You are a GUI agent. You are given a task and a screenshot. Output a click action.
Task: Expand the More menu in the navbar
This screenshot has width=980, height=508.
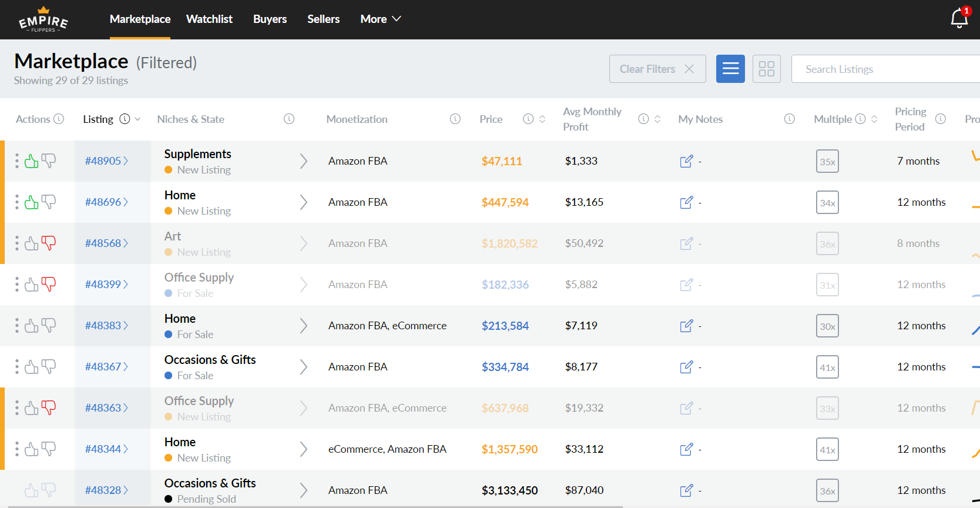(x=380, y=19)
